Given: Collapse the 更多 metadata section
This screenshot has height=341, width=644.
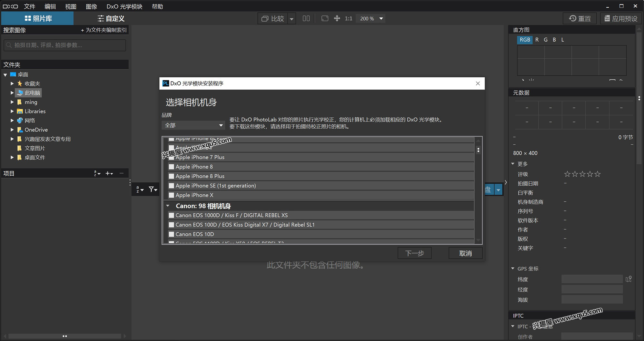Looking at the screenshot, I should coord(513,164).
